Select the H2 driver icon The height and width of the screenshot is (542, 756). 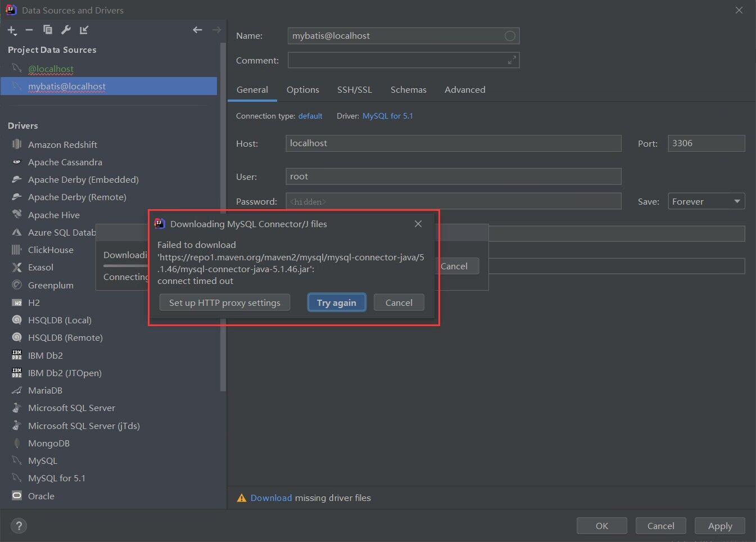coord(17,302)
